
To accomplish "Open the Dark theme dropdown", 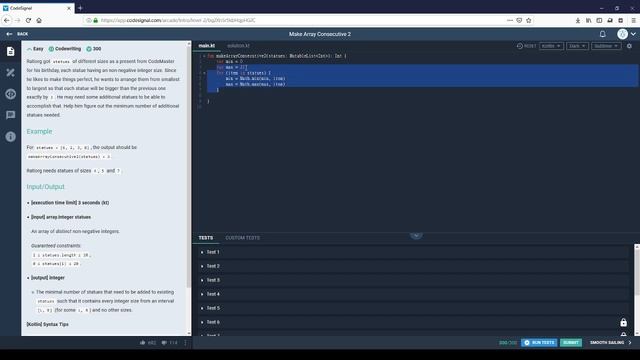I will (x=577, y=46).
